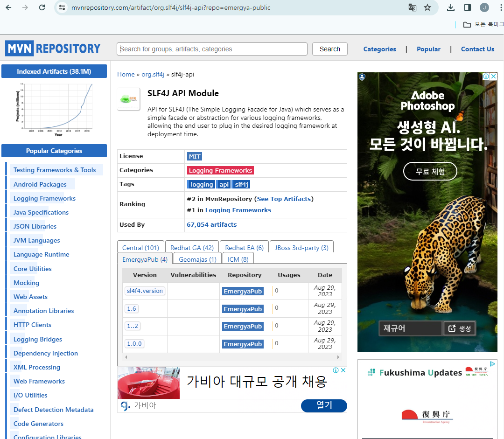Open version 1.6
Viewport: 504px width, 439px height.
click(132, 308)
